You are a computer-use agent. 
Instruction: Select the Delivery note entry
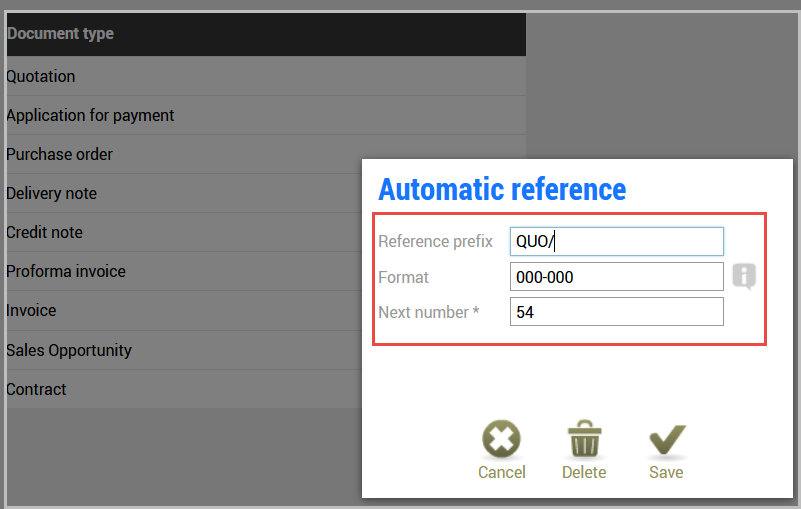[184, 194]
